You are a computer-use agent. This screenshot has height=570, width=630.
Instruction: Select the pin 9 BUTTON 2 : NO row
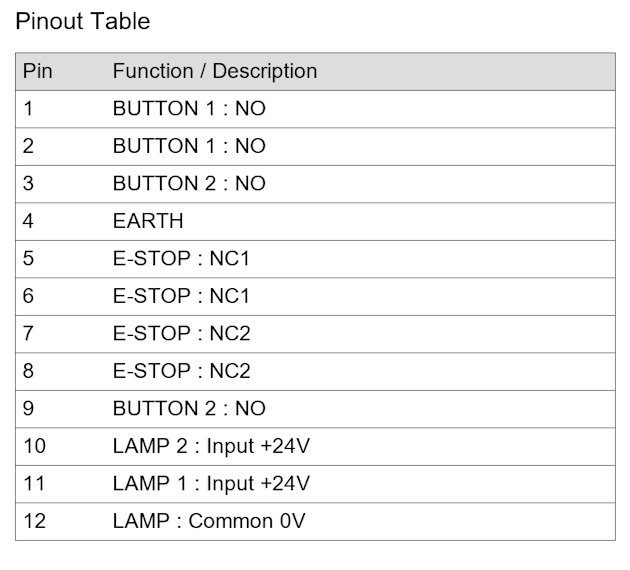point(315,409)
